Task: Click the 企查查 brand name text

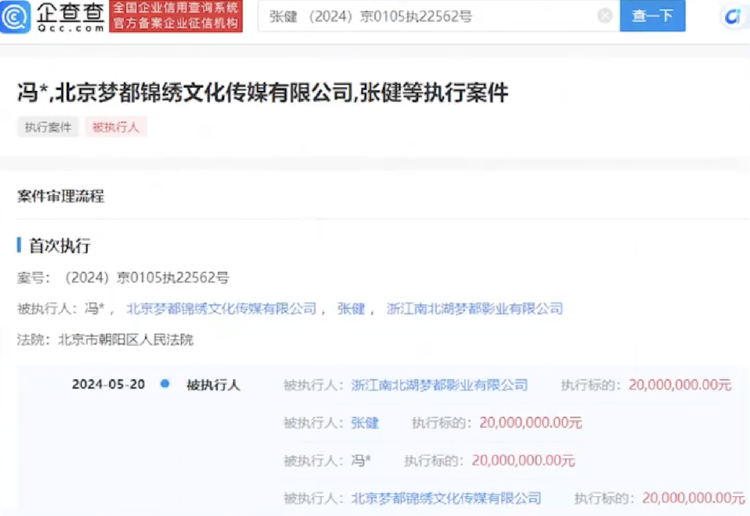Action: pyautogui.click(x=70, y=13)
